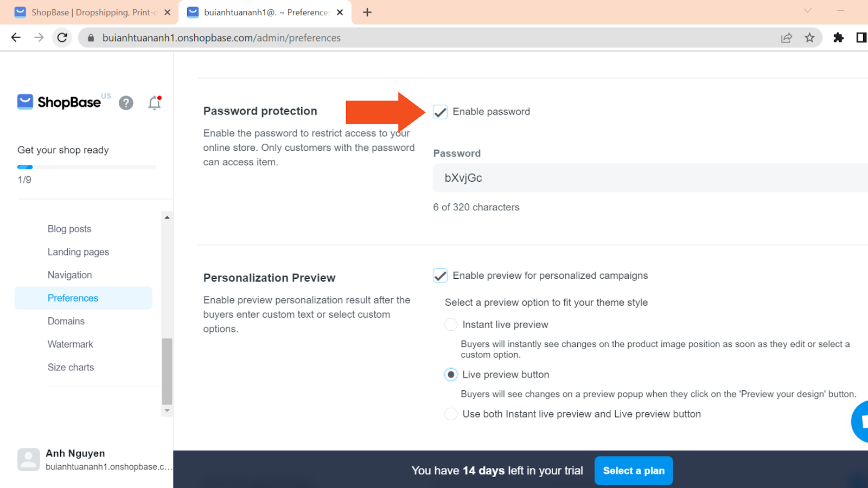
Task: Open a new browser tab
Action: [367, 12]
